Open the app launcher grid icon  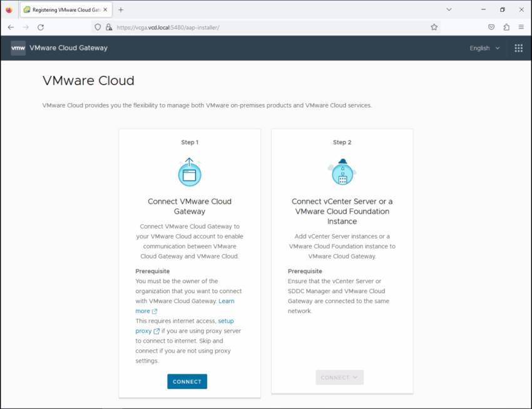(x=518, y=48)
